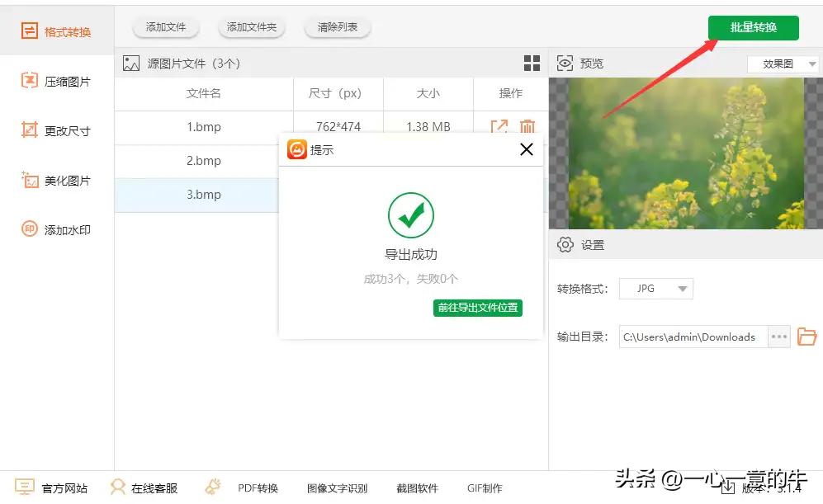Open the GIF制作 feature
The image size is (823, 504).
click(485, 488)
